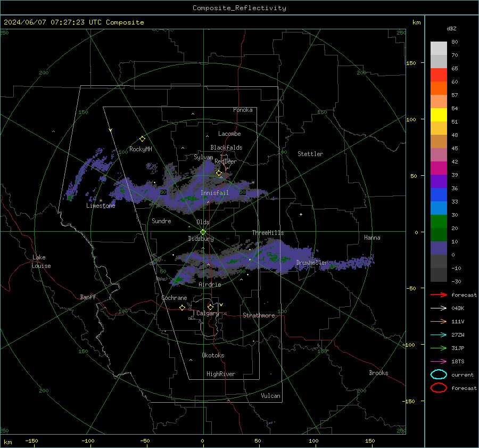The height and width of the screenshot is (448, 479).
Task: Click the Composite_Reflectivity title
Action: click(x=240, y=8)
